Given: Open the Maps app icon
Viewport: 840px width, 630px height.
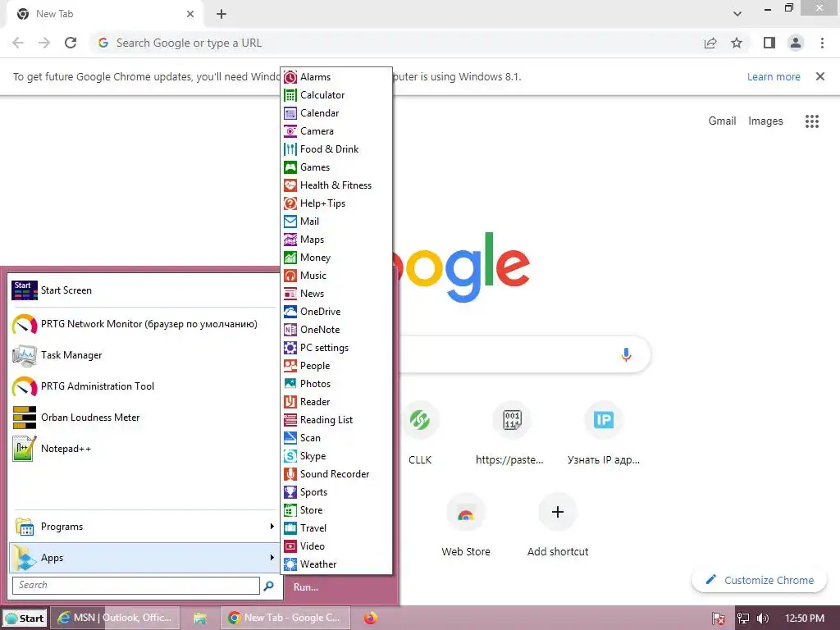Looking at the screenshot, I should (290, 240).
